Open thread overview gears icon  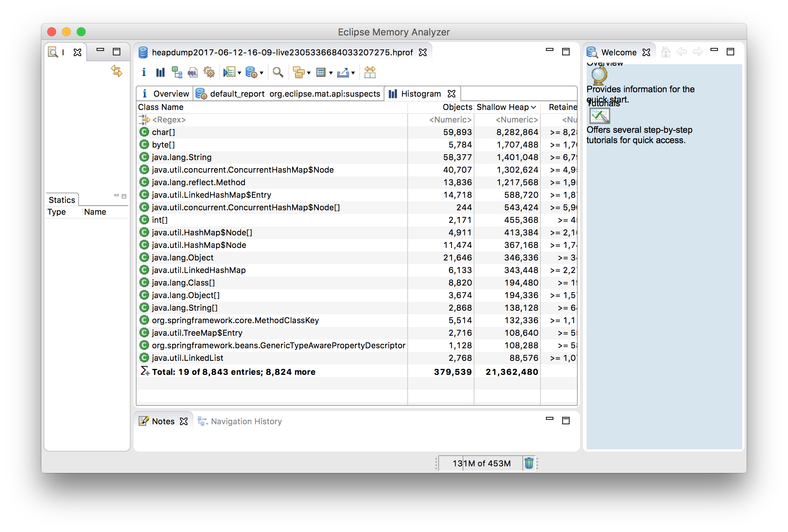209,72
